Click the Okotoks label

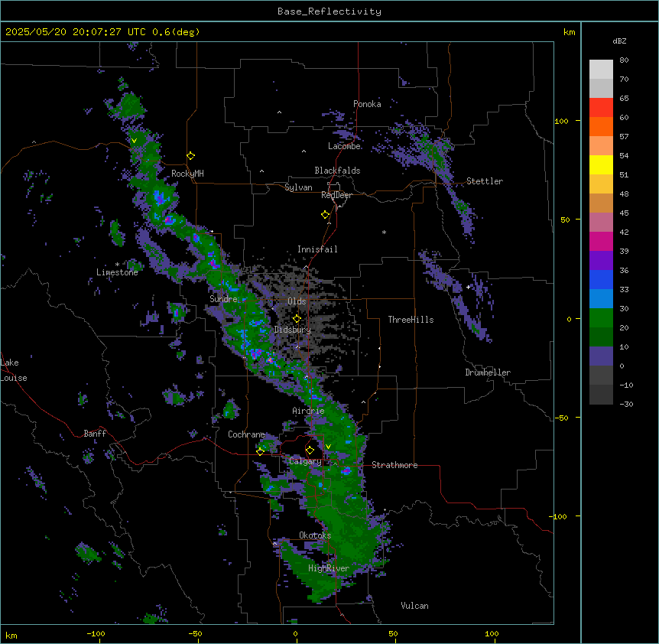click(315, 535)
